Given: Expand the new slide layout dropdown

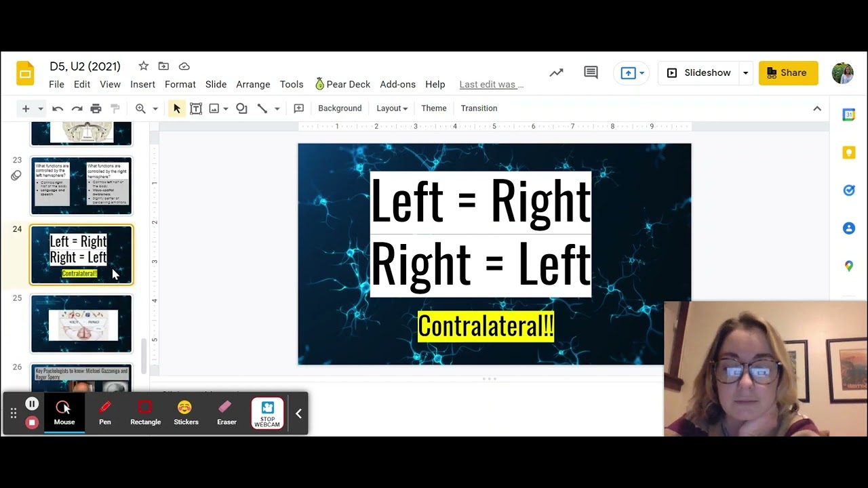Looking at the screenshot, I should tap(40, 108).
